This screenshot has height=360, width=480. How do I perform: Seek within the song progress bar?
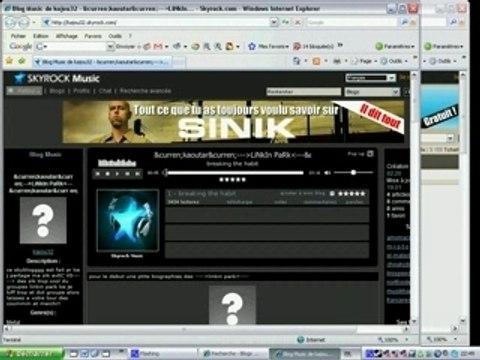pyautogui.click(x=235, y=173)
